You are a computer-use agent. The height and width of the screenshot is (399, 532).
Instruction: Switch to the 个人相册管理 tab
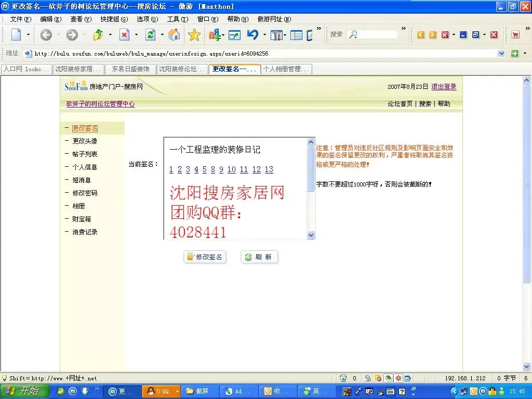(x=286, y=69)
